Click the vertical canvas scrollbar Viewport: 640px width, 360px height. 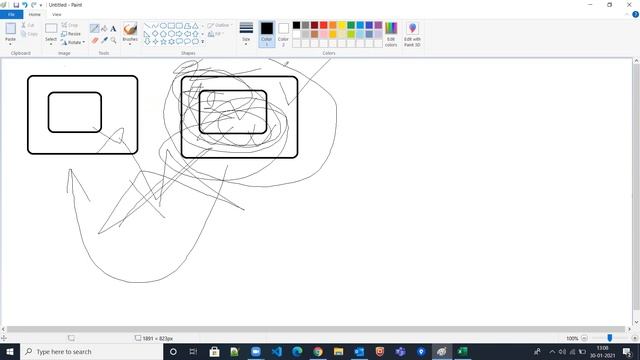pyautogui.click(x=636, y=187)
